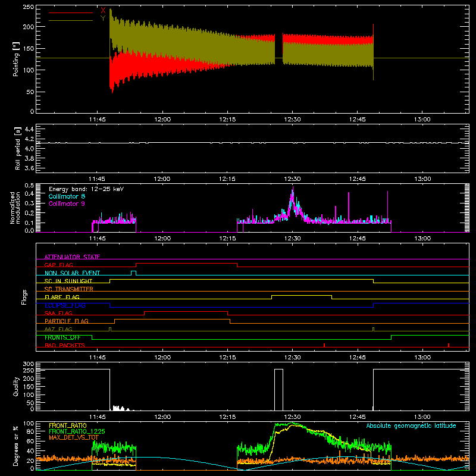Image resolution: width=476 pixels, height=476 pixels.
Task: Click the raised FLARE_FLAG segment near 12:30
Action: click(302, 295)
